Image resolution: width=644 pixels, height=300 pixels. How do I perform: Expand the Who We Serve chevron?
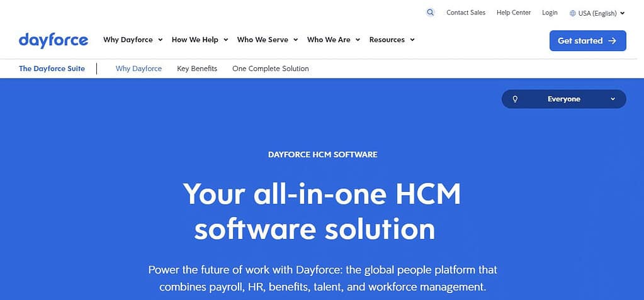pos(296,40)
